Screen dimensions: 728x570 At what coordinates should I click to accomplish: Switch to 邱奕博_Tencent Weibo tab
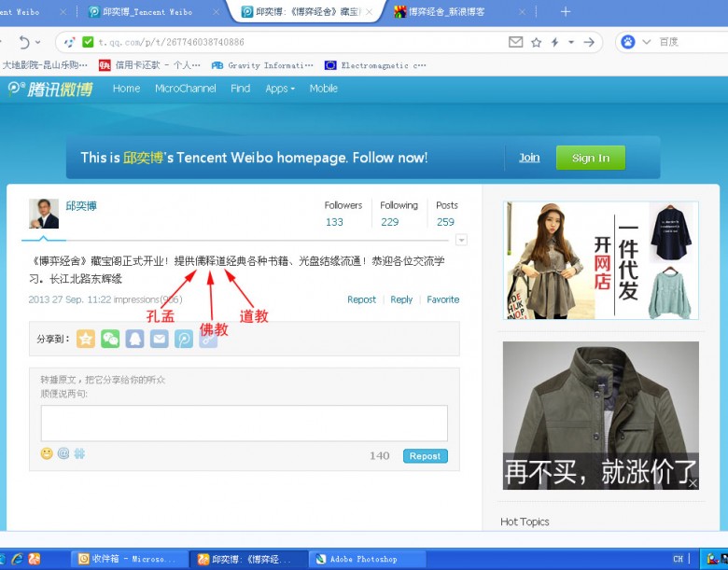[x=147, y=12]
